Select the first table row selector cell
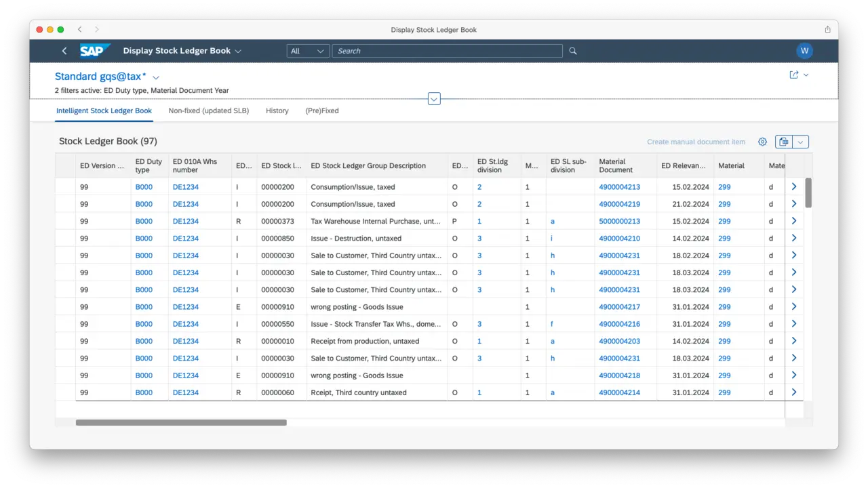Viewport: 868px width, 488px height. (66, 186)
